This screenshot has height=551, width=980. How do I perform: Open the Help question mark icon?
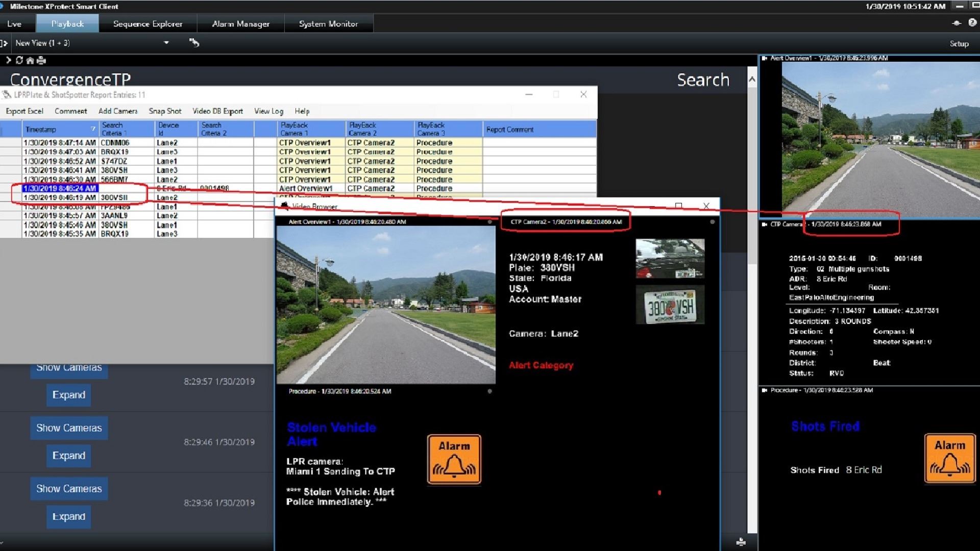point(972,23)
